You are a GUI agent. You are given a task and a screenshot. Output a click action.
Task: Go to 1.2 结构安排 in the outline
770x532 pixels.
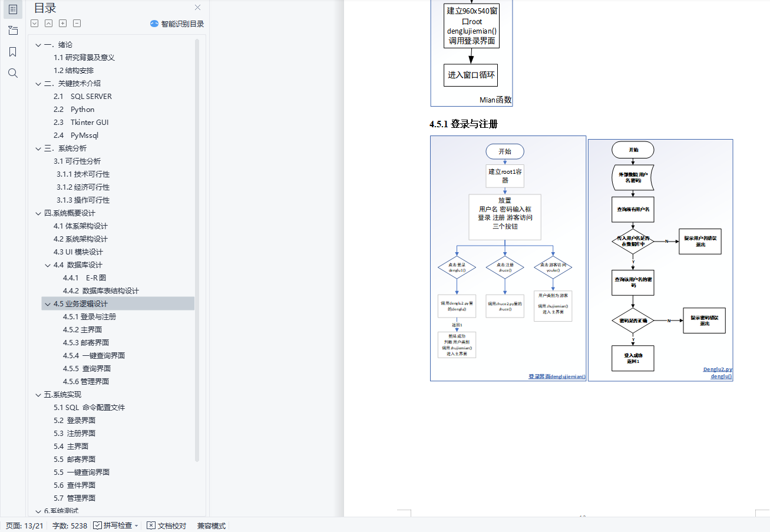(74, 71)
